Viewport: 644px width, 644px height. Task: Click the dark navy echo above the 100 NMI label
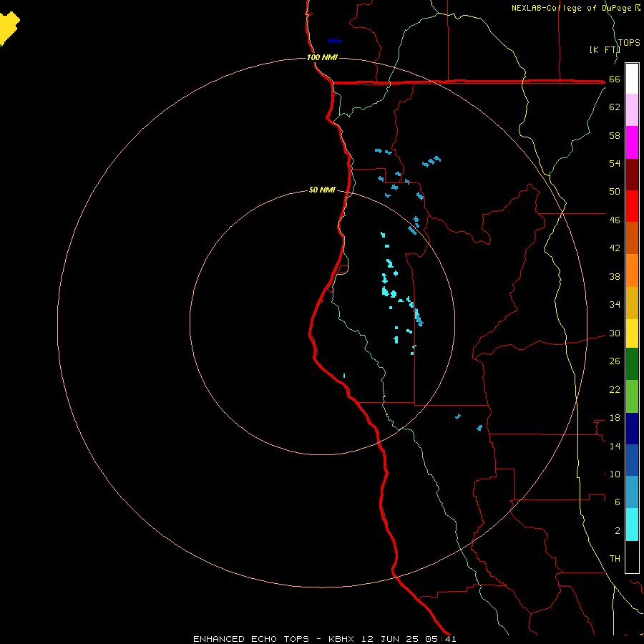[x=334, y=41]
